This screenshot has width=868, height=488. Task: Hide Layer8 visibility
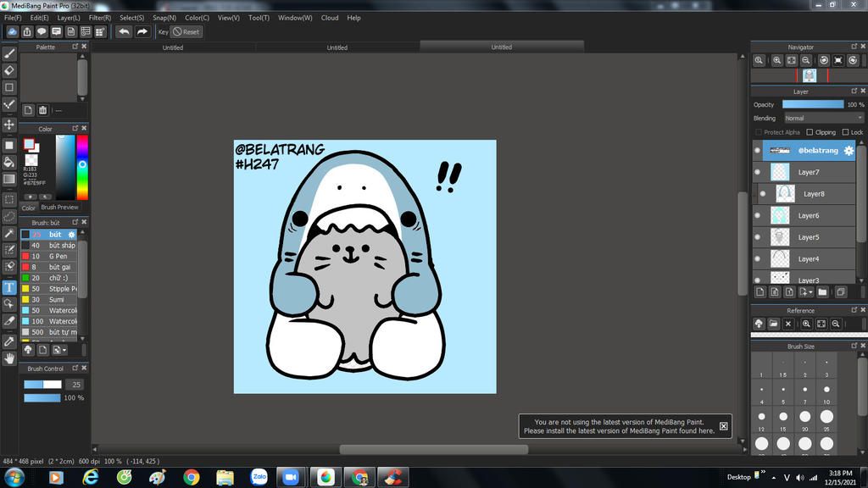(x=764, y=194)
